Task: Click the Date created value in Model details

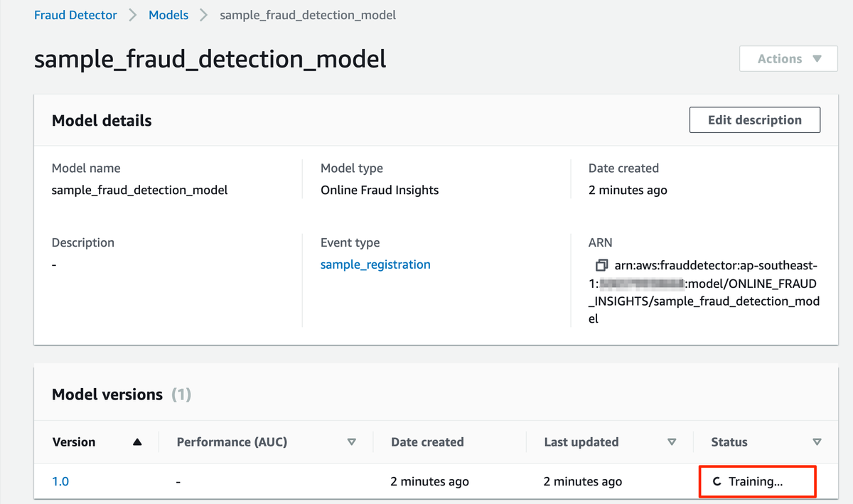Action: point(628,190)
